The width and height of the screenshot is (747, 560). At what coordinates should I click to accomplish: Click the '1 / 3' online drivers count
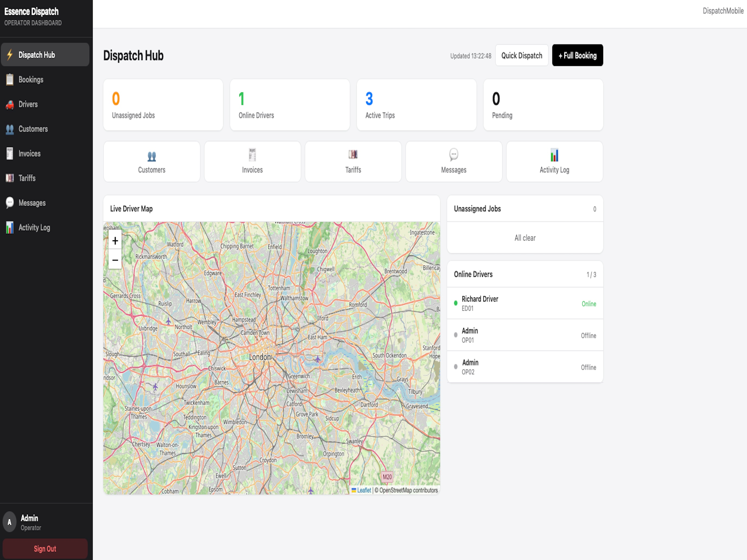point(591,275)
